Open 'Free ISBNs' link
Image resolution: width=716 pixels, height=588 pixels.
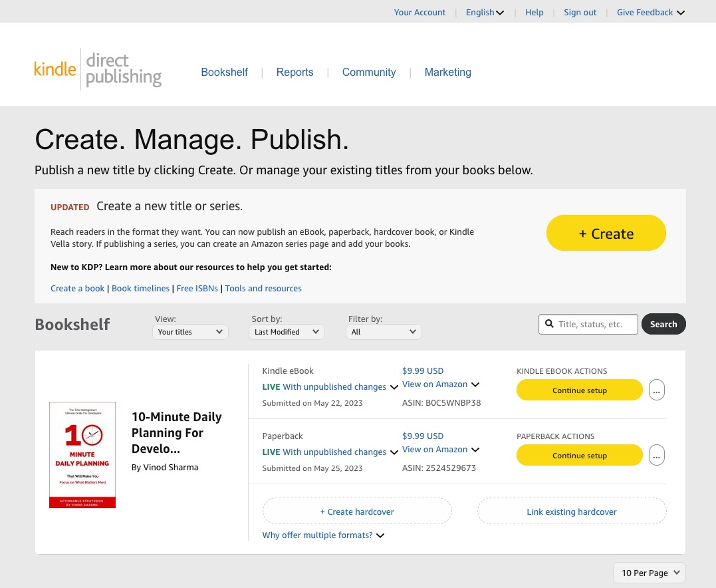(x=197, y=288)
